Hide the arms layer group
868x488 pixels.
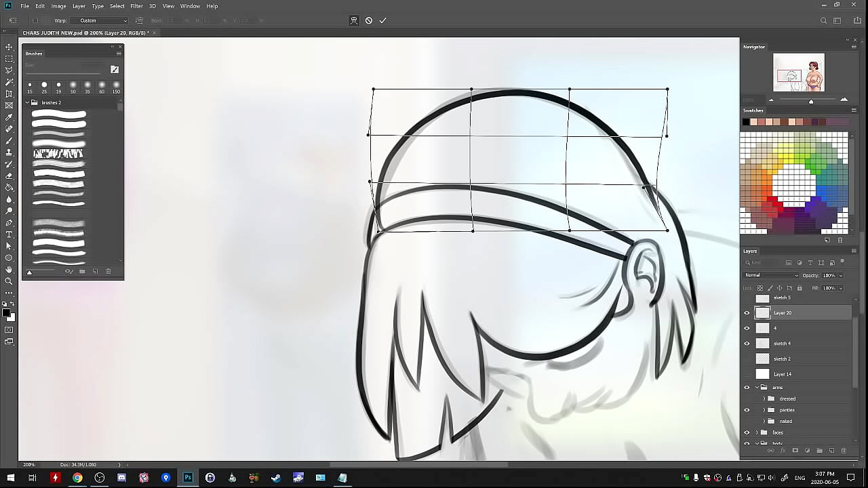click(x=747, y=388)
